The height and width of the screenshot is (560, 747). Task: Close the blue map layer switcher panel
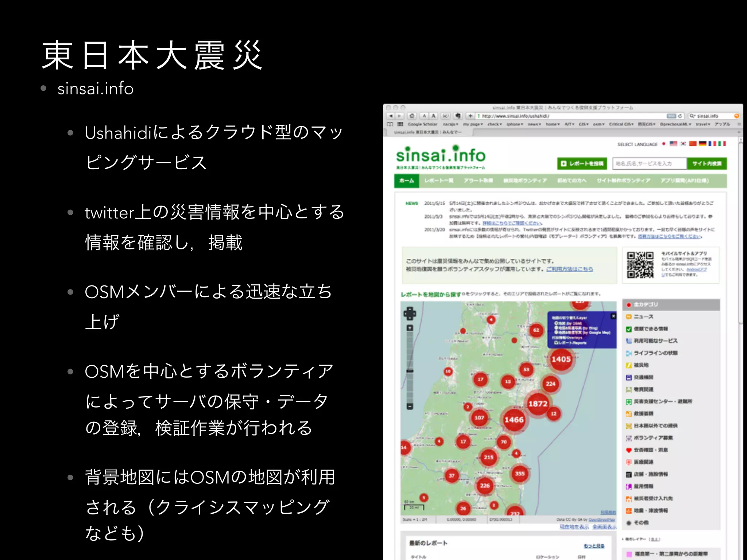click(x=614, y=316)
